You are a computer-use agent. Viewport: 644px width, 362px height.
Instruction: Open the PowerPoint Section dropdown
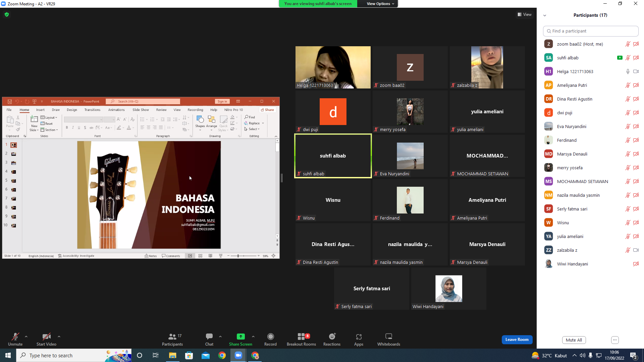click(x=49, y=130)
